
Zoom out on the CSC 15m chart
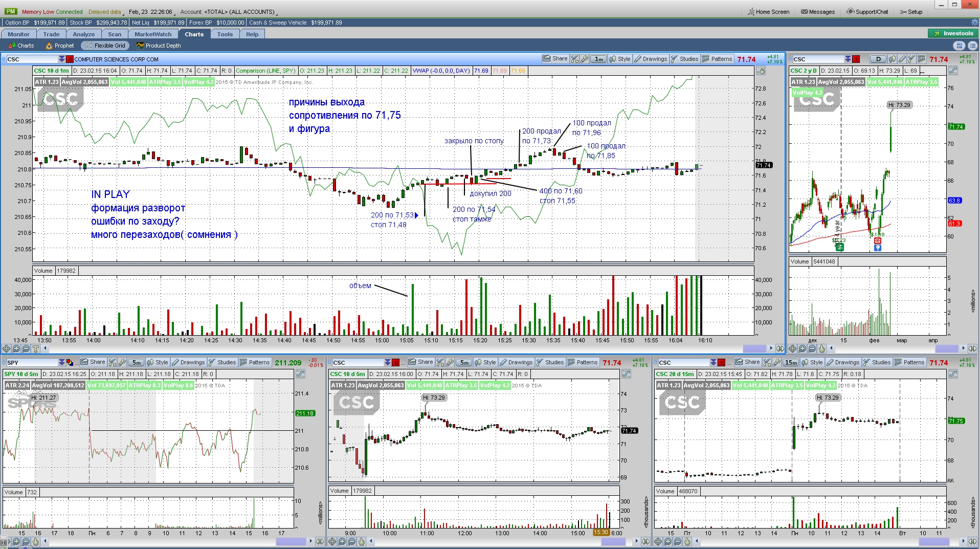point(678,541)
